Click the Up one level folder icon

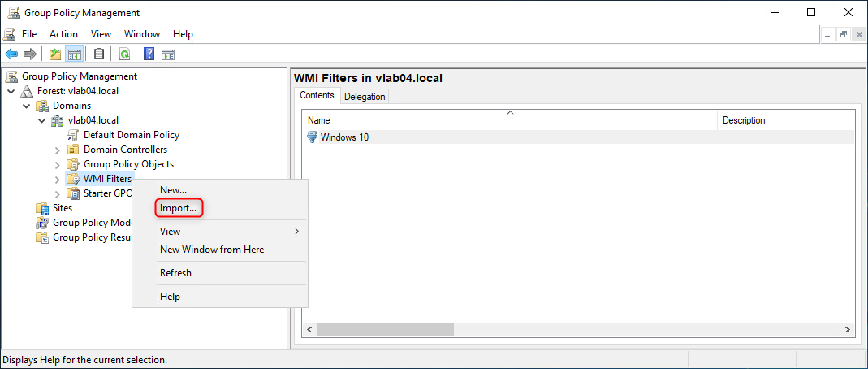55,54
